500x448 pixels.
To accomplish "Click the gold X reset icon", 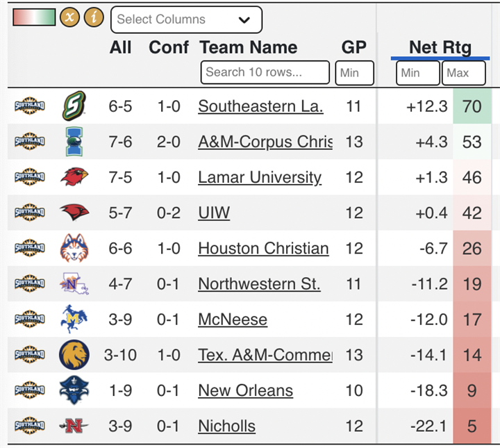I will click(x=70, y=17).
